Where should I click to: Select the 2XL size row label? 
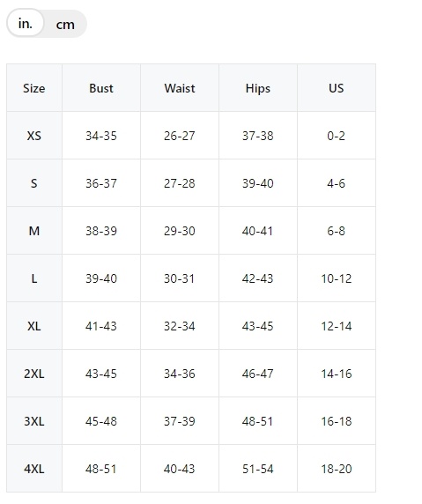(34, 374)
